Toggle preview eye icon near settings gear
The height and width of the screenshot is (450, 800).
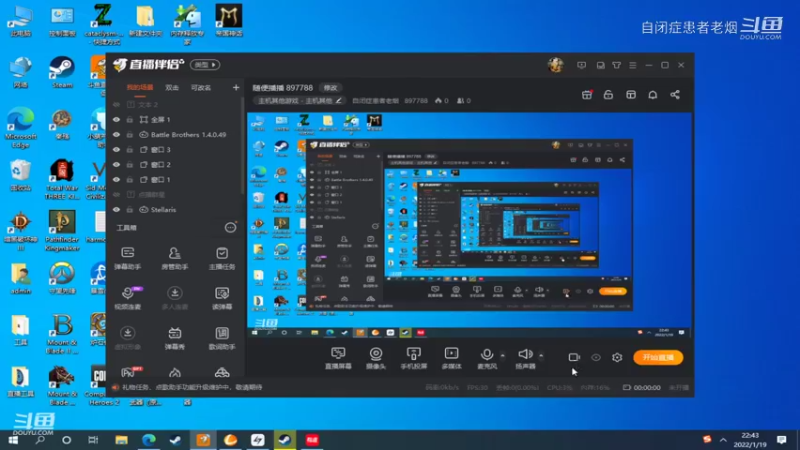595,358
